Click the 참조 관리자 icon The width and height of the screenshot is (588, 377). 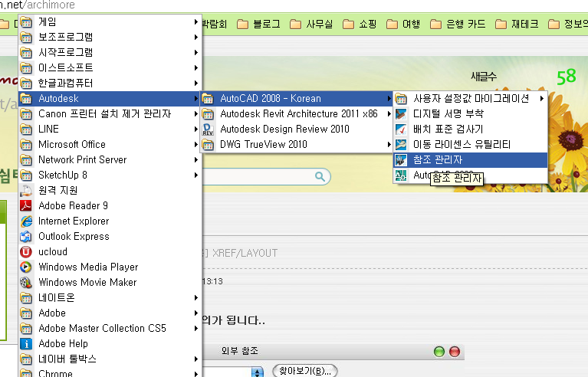tap(401, 160)
